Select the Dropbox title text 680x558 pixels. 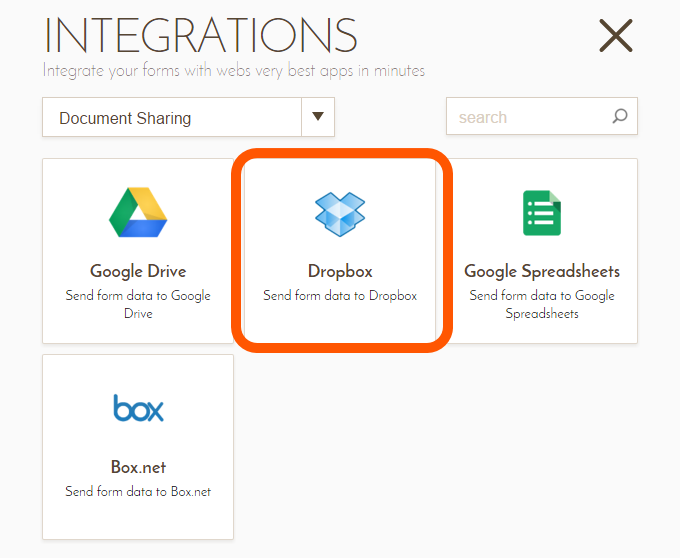(340, 271)
